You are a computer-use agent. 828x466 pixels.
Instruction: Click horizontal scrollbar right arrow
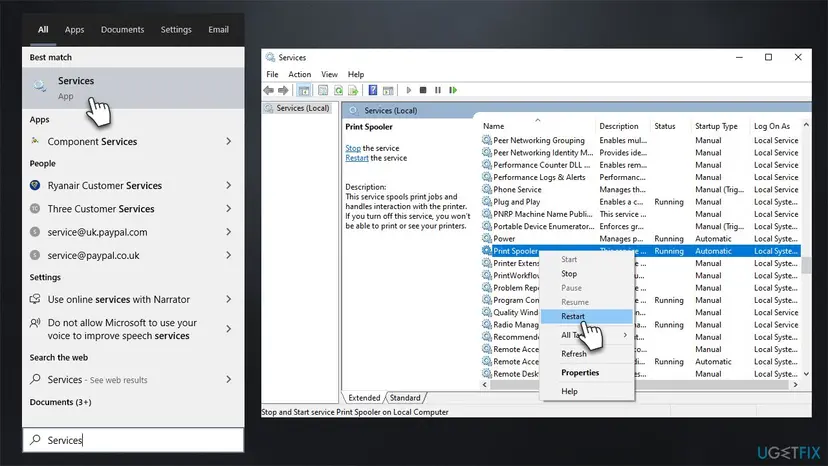[x=795, y=385]
